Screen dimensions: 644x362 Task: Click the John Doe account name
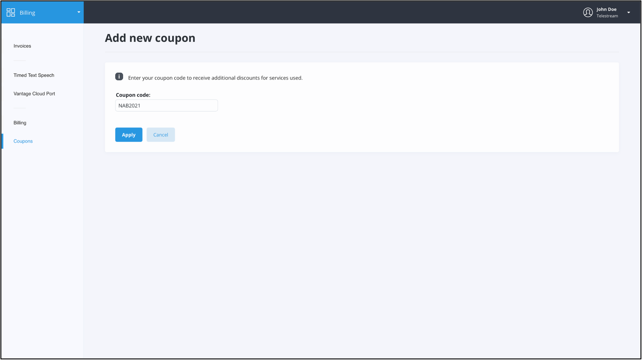click(606, 9)
